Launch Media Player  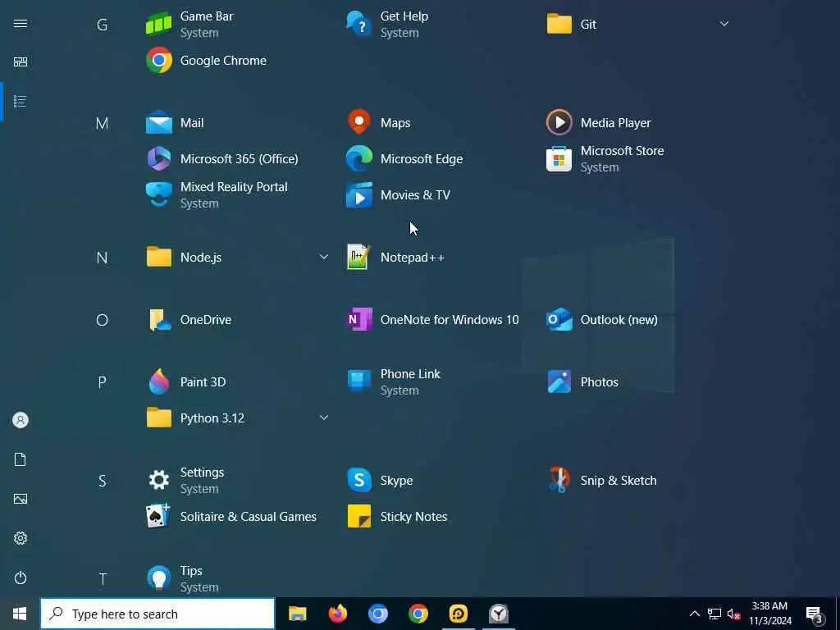click(599, 123)
